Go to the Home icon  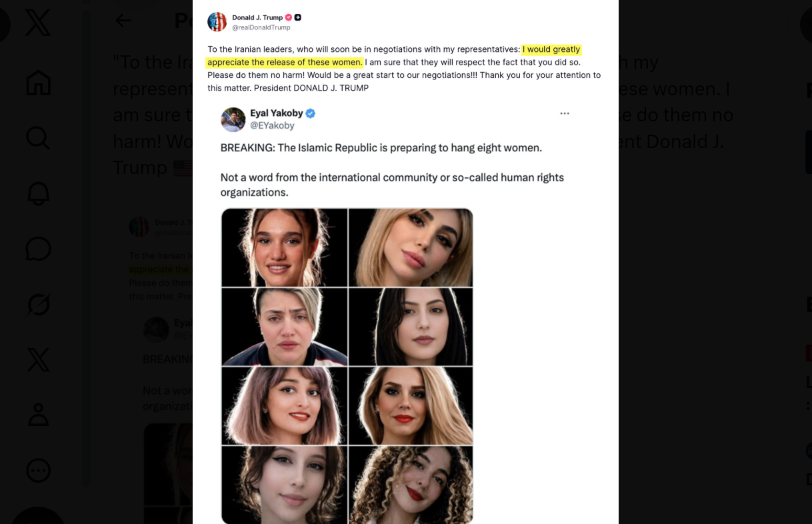tap(38, 83)
